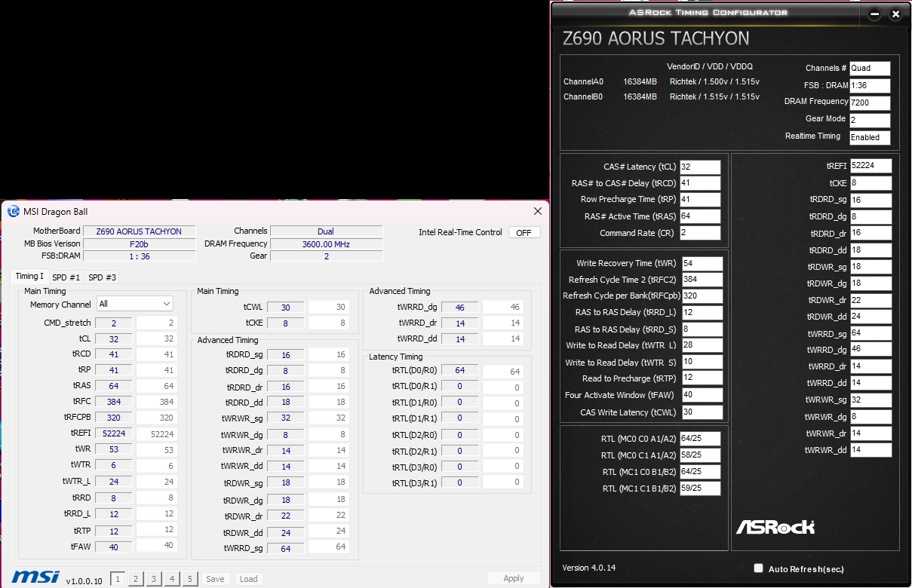Click the Command Rate (CR) field

pos(700,233)
